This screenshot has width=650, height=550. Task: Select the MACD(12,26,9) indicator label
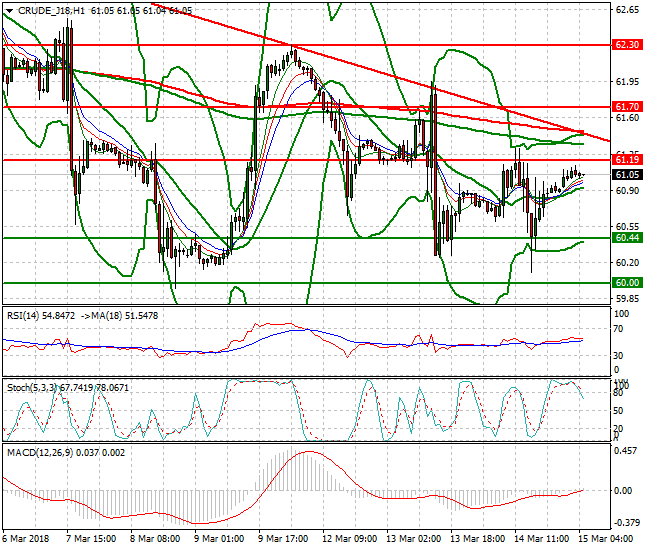coord(40,453)
